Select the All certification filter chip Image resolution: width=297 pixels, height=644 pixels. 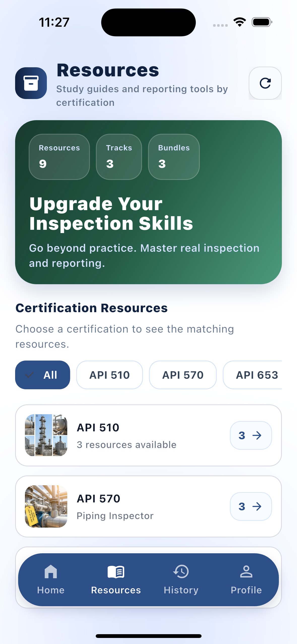pos(43,375)
